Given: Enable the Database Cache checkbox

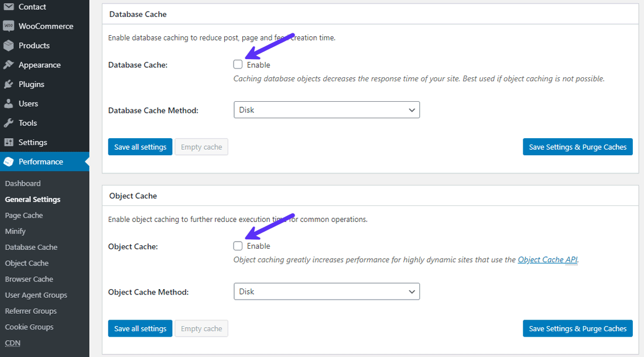Looking at the screenshot, I should click(x=238, y=64).
